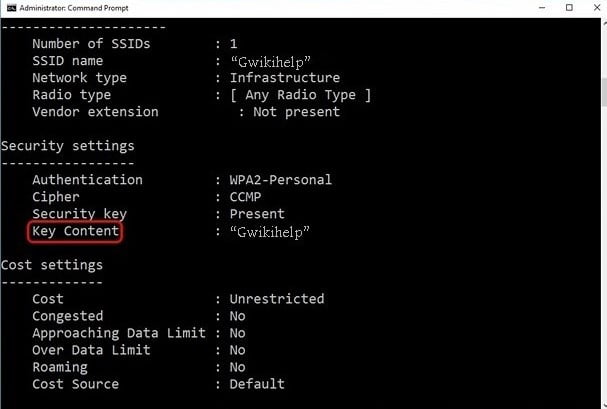Click the SSID name value
Screen dimensions: 607x409
coord(271,62)
